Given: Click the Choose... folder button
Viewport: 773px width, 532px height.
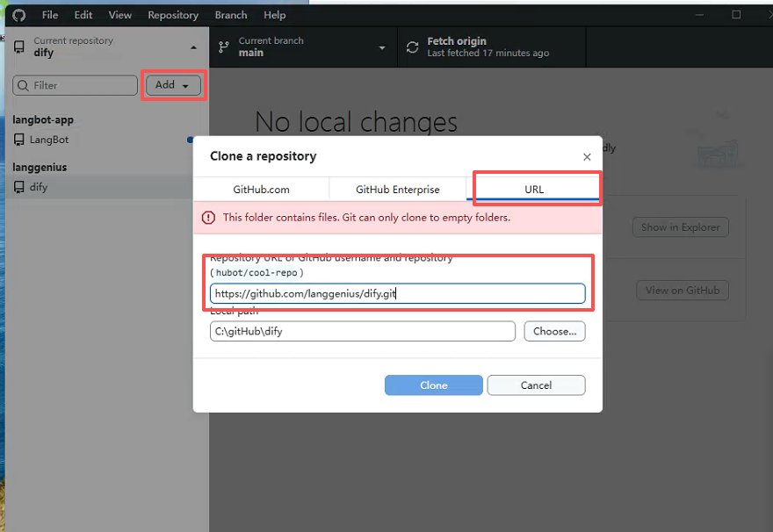Looking at the screenshot, I should (x=554, y=331).
